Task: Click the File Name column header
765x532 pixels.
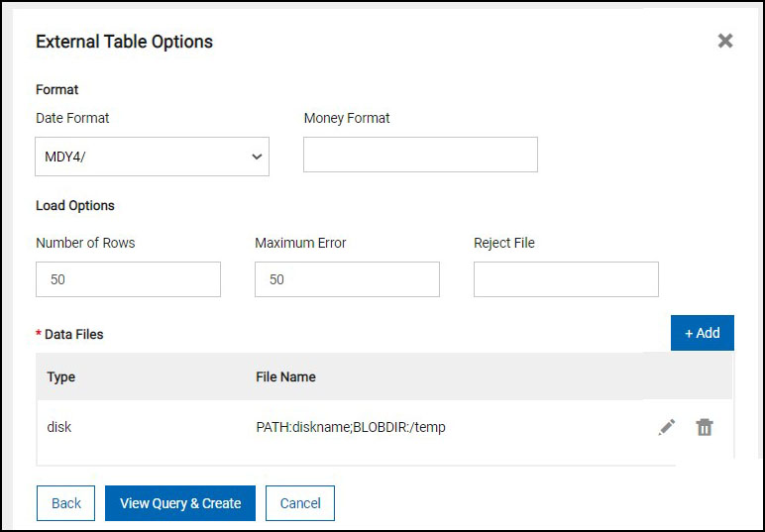Action: coord(285,376)
